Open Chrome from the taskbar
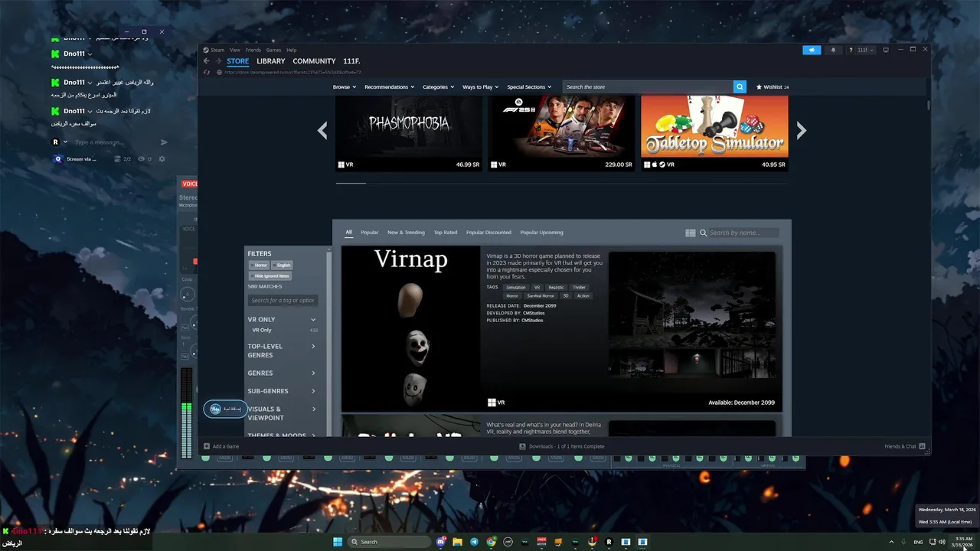 [x=491, y=542]
